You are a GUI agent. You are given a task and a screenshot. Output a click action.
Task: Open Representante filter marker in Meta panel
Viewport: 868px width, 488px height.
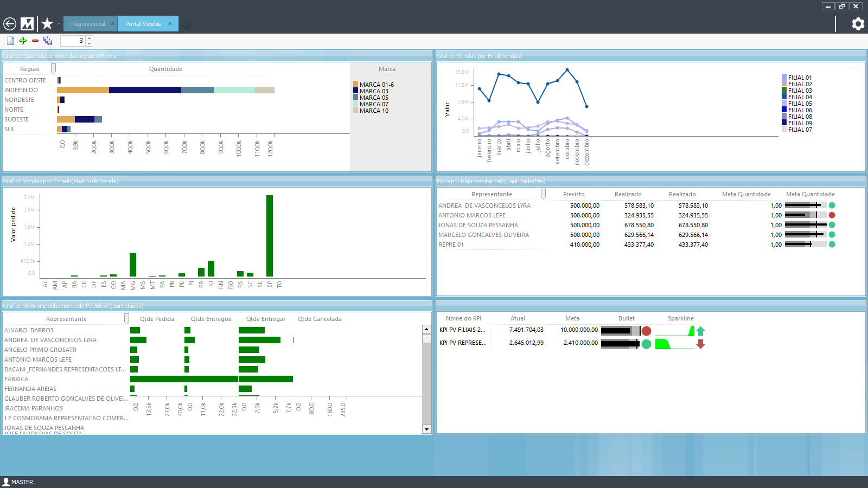point(543,194)
